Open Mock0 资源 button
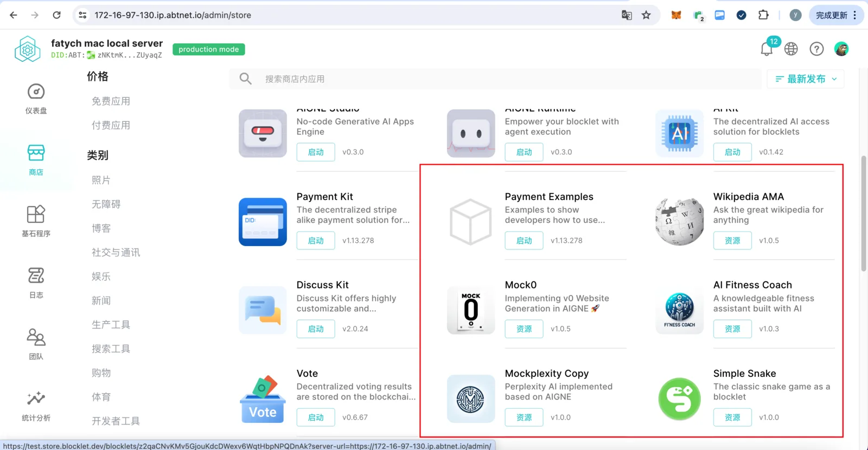The image size is (868, 450). [524, 329]
